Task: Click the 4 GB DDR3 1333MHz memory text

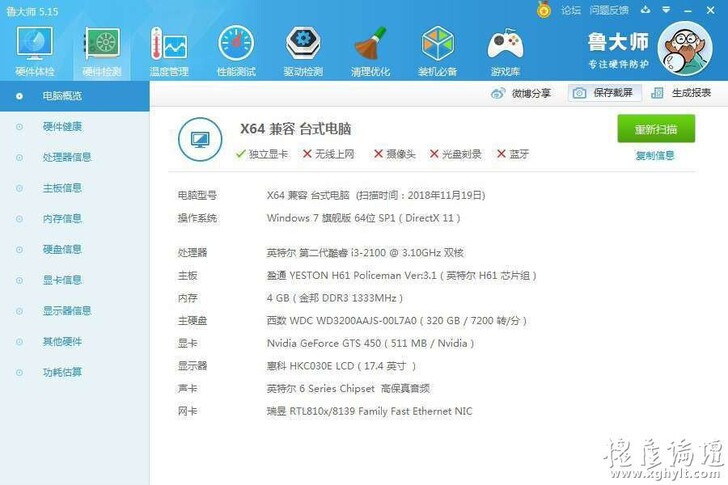Action: click(335, 298)
